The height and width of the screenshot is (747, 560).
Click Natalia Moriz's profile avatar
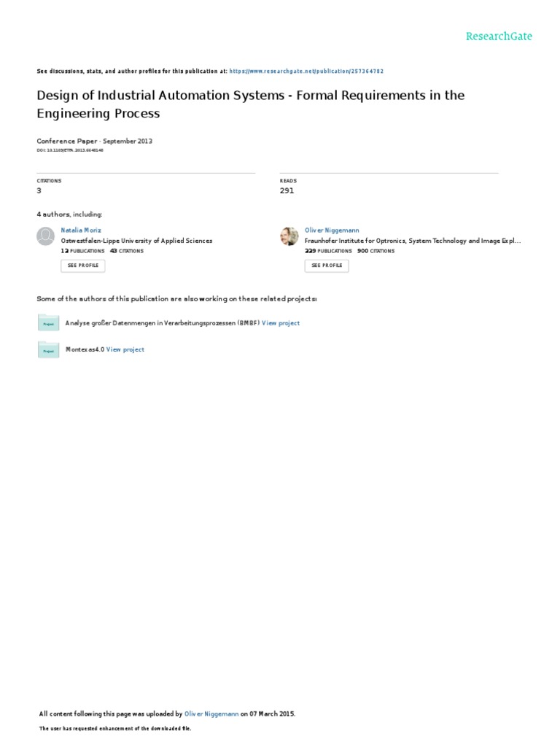[x=45, y=236]
